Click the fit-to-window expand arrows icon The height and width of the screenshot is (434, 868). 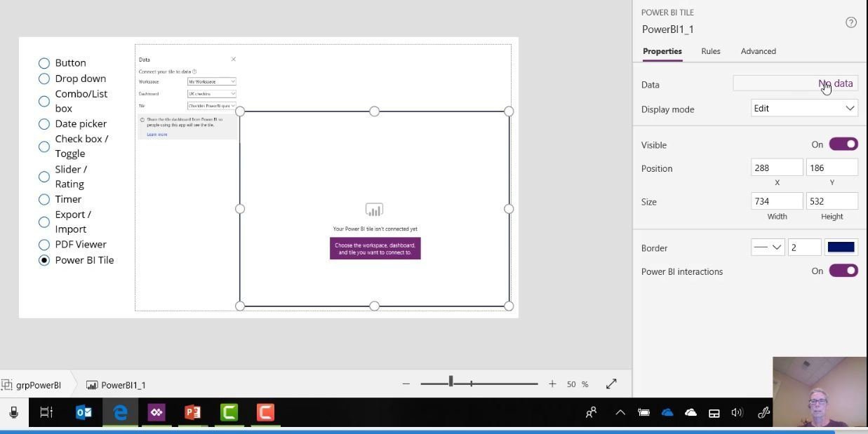coord(611,384)
